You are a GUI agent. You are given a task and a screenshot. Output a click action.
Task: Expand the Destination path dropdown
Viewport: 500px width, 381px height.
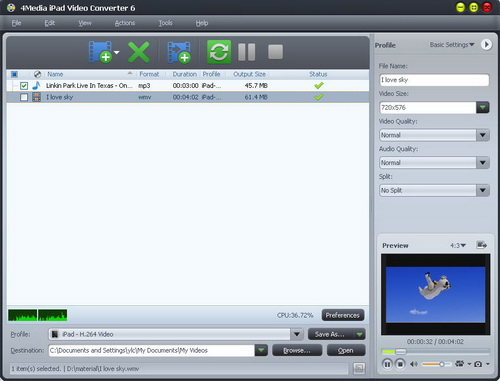click(261, 350)
